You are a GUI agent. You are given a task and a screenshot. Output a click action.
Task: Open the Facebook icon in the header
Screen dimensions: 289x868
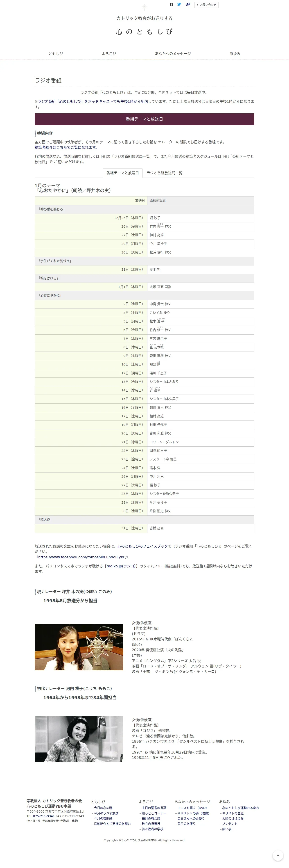click(x=171, y=4)
